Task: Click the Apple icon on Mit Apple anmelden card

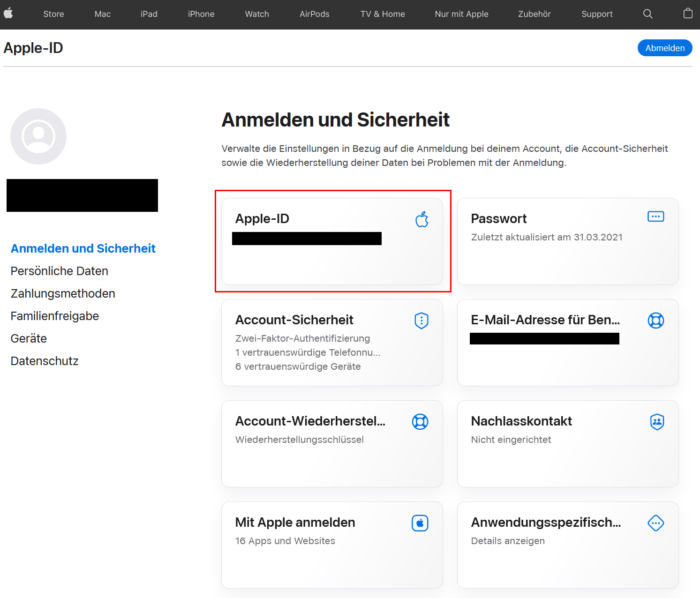Action: click(420, 523)
